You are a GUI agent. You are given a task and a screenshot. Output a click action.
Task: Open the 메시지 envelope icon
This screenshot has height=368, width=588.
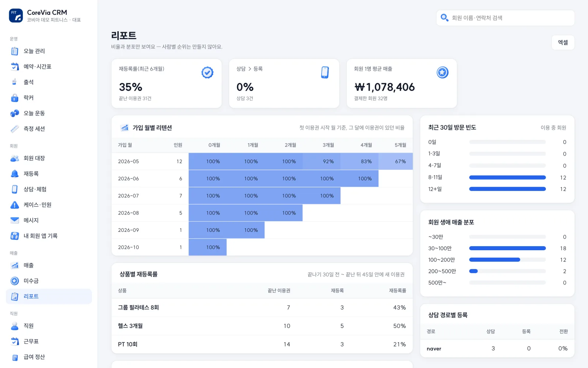(x=15, y=220)
